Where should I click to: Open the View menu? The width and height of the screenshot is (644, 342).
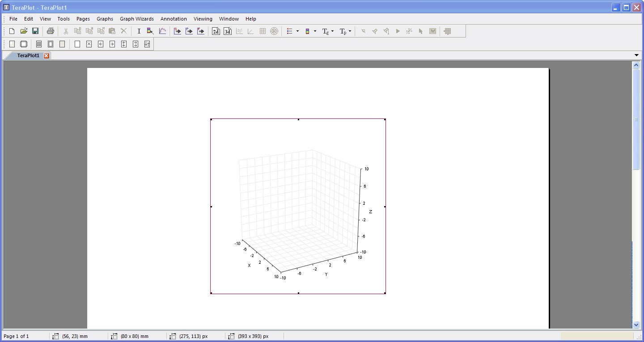(x=45, y=19)
